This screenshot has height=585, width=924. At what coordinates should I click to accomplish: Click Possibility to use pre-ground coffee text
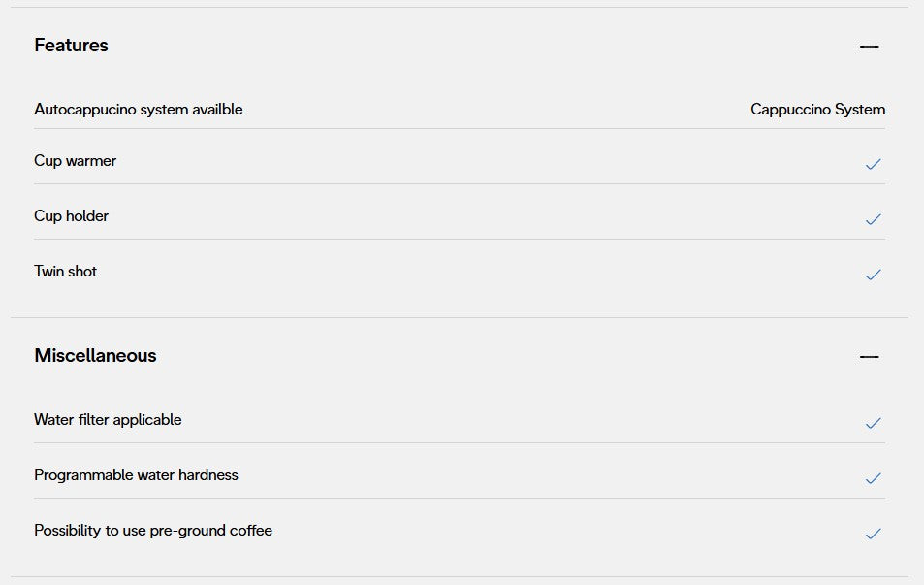coord(153,531)
